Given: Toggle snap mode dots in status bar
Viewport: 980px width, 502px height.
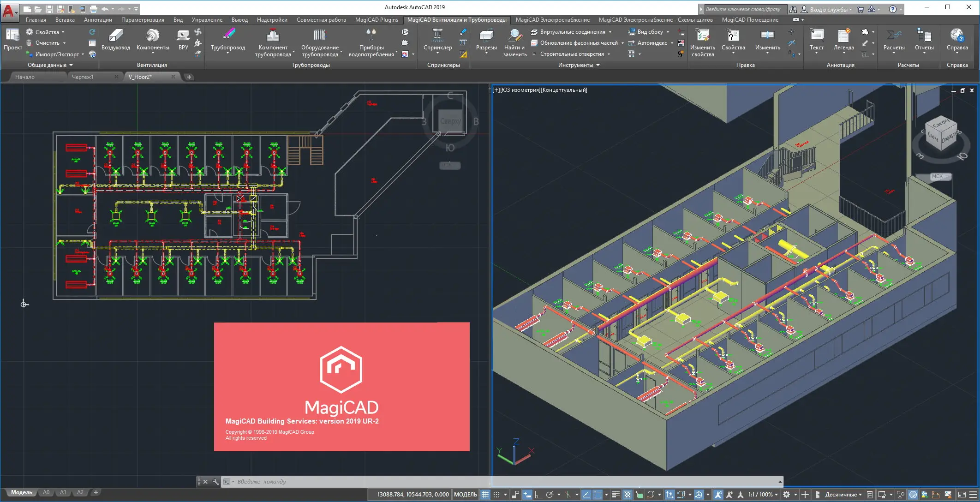Looking at the screenshot, I should (x=496, y=495).
